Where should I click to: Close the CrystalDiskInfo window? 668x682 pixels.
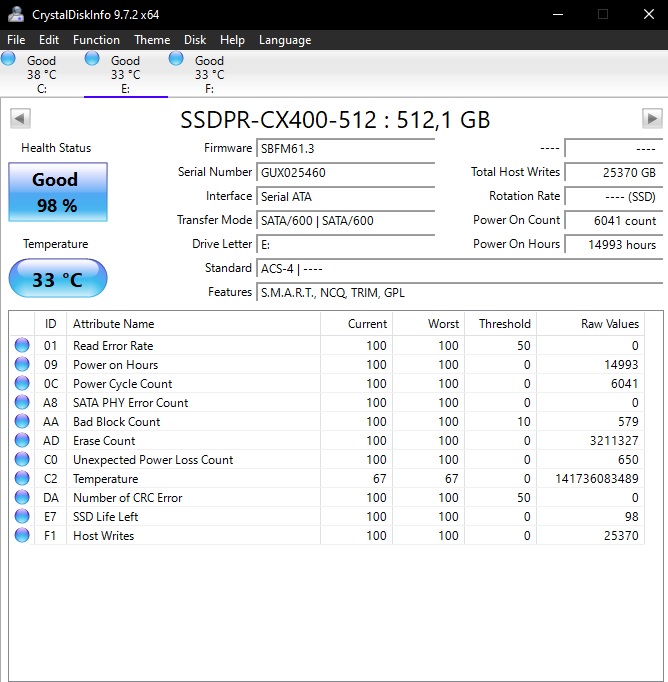649,14
